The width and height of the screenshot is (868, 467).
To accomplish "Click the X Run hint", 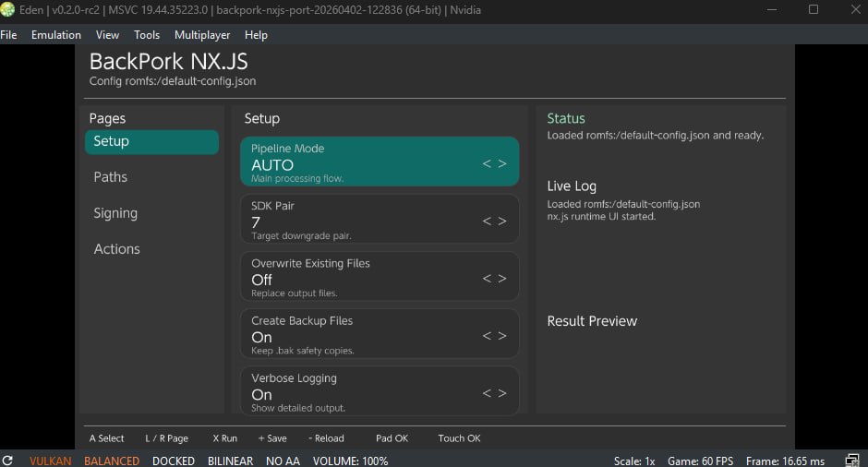I will coord(224,438).
